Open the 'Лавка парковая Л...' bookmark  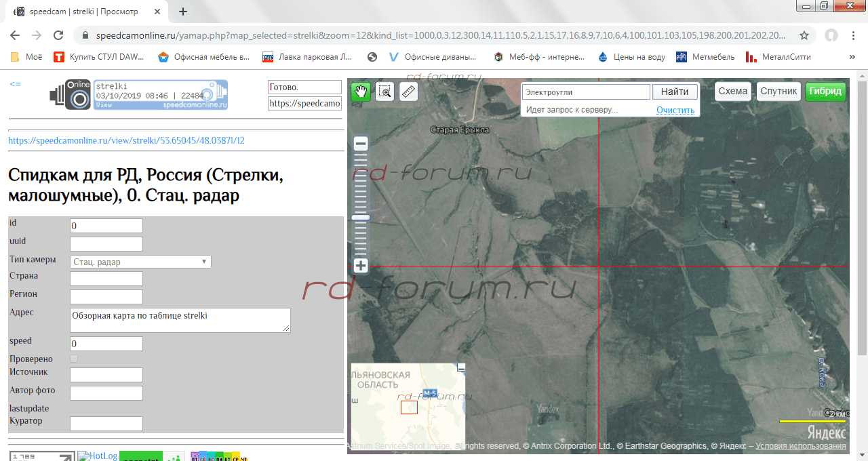pyautogui.click(x=308, y=57)
